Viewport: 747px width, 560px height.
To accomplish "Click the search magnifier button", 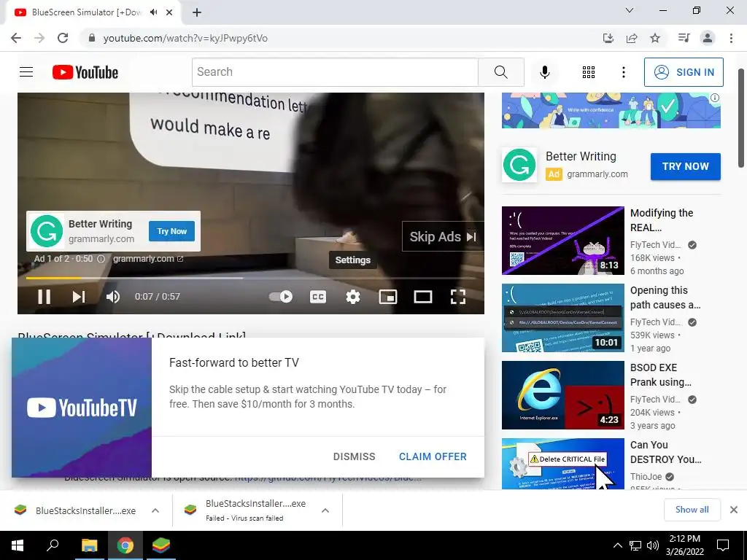I will coord(500,72).
